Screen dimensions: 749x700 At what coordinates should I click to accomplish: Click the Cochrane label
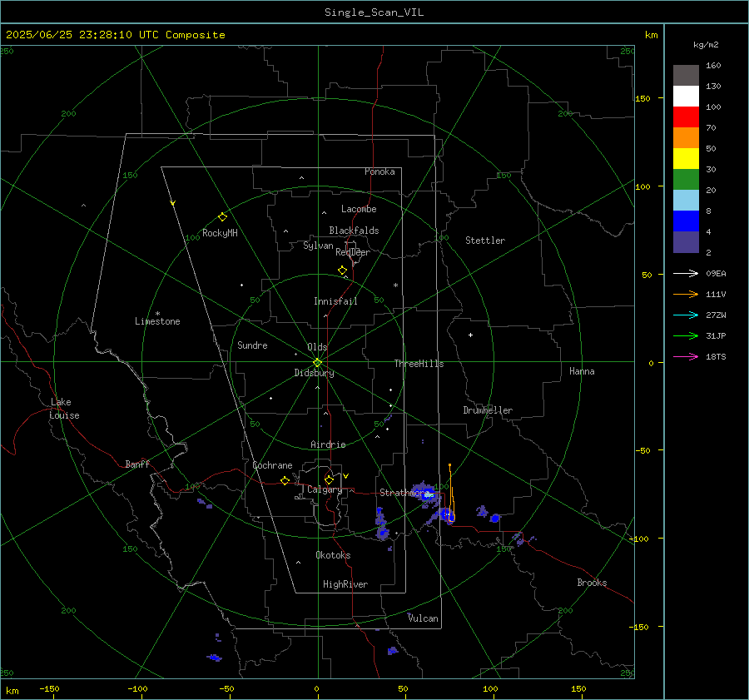[272, 465]
